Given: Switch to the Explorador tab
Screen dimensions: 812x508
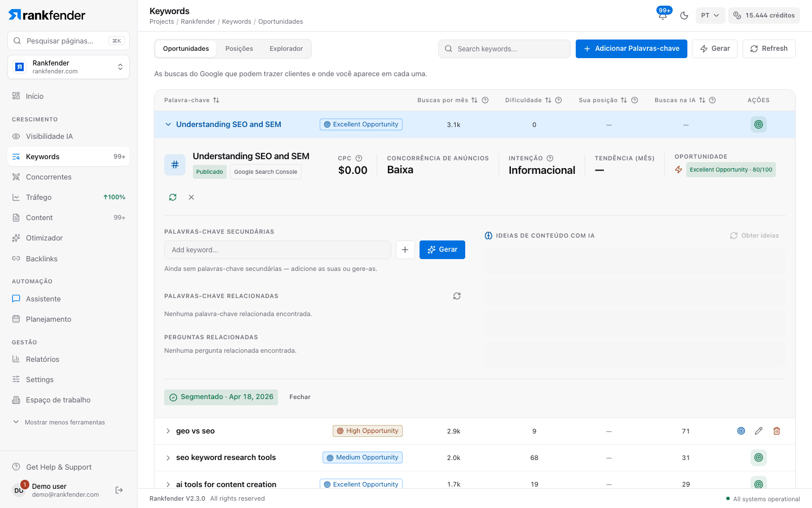Looking at the screenshot, I should click(286, 49).
